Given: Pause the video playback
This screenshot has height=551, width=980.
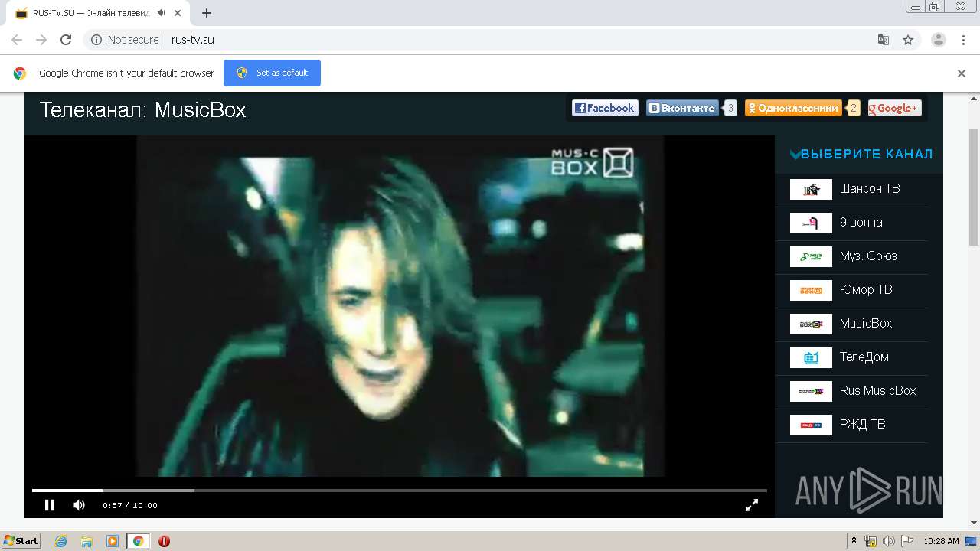Looking at the screenshot, I should point(50,505).
